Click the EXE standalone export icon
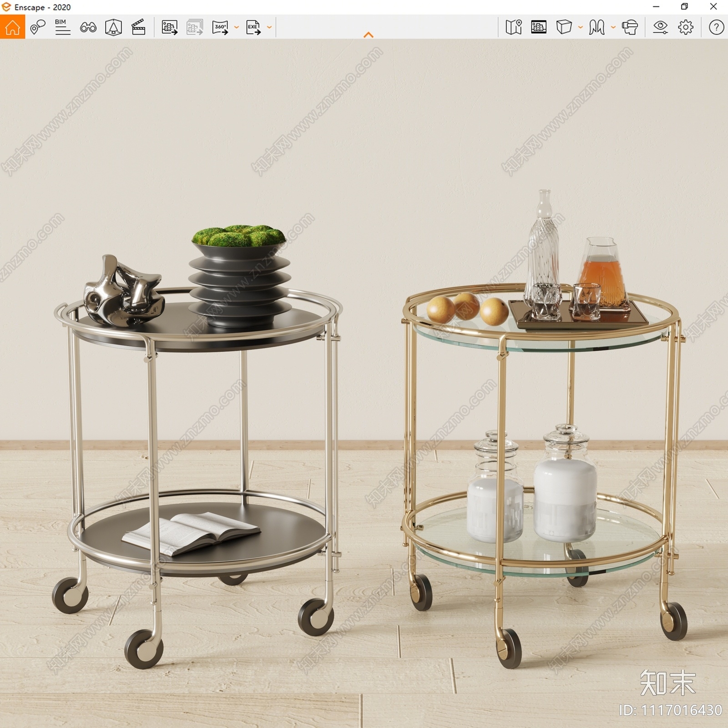The width and height of the screenshot is (728, 728). point(253,27)
